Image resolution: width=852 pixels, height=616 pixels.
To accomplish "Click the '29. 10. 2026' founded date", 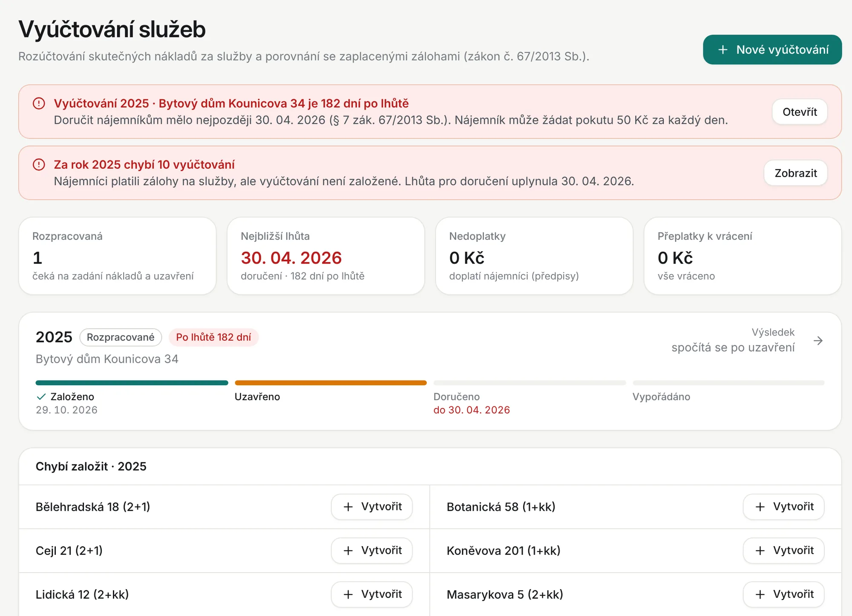I will pos(67,410).
